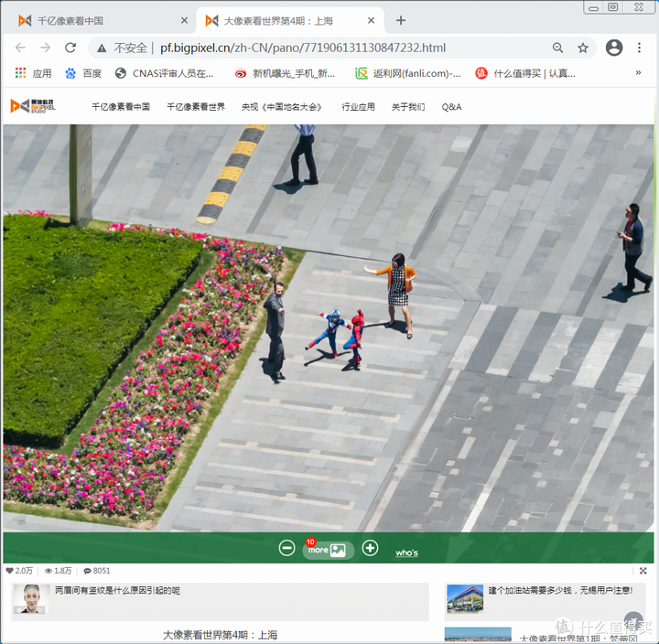The image size is (659, 644).
Task: Select the 大像素看世界第4期:上海 tab
Action: 290,21
